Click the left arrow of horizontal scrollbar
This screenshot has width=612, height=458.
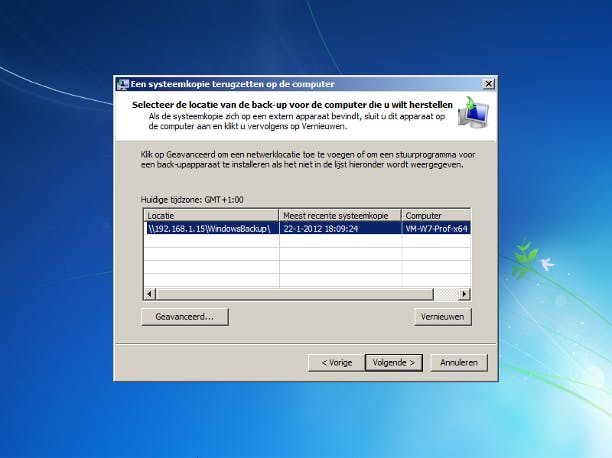pos(150,294)
